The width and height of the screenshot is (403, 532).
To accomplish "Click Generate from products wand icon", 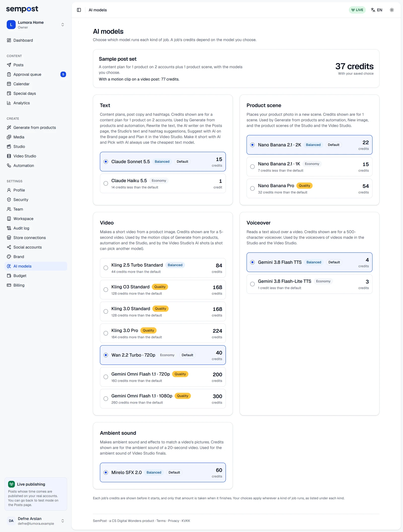I will (9, 128).
